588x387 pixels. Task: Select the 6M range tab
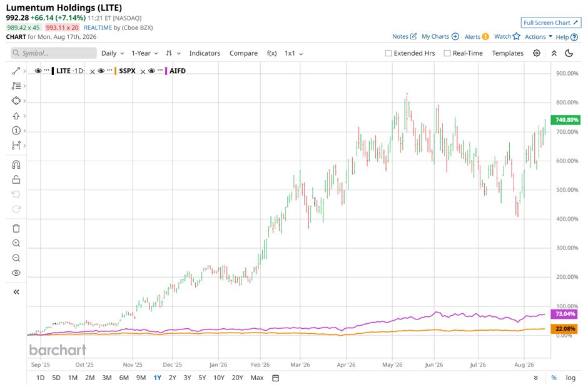(124, 378)
